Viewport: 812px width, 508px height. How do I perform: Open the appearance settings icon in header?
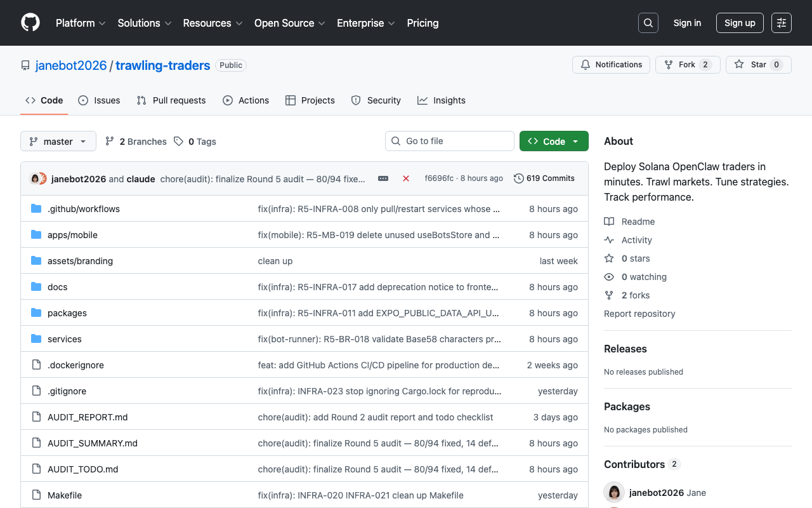click(x=781, y=23)
